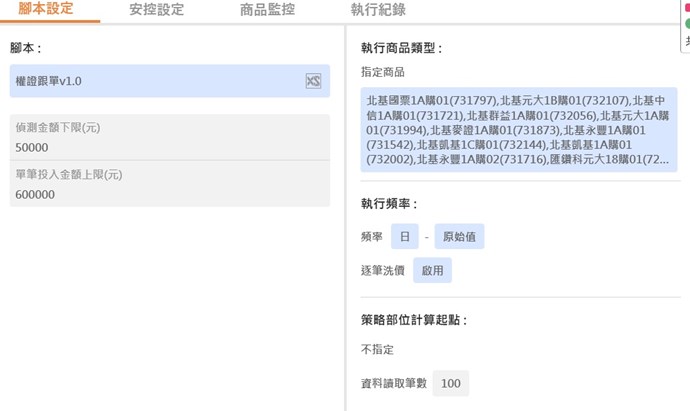
Task: Click the 執行頻率 section heading
Action: pos(389,204)
